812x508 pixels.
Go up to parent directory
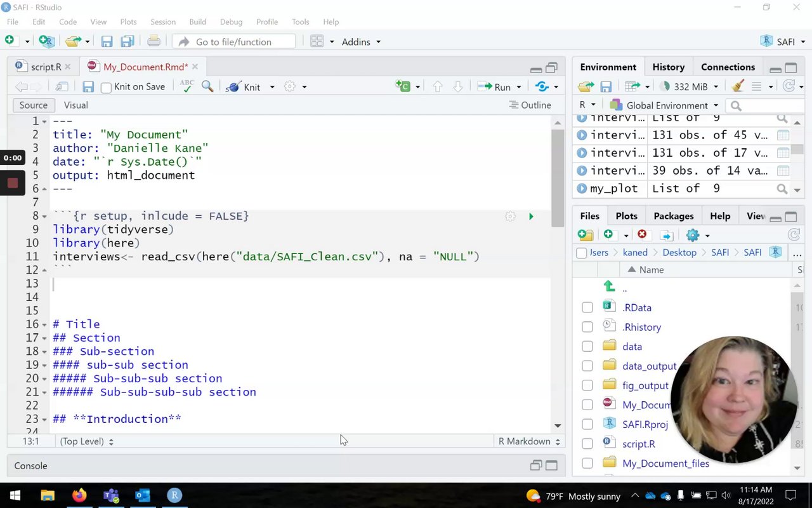tap(610, 287)
